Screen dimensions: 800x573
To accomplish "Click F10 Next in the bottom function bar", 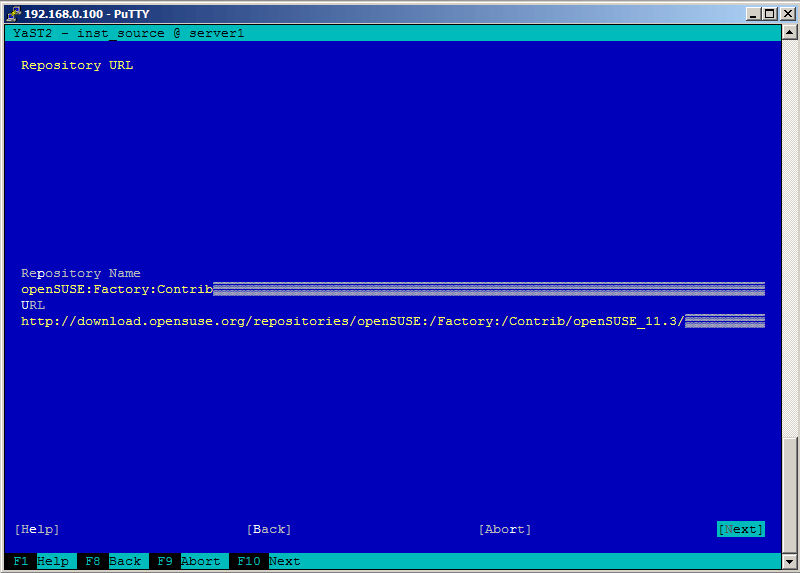I will (268, 561).
